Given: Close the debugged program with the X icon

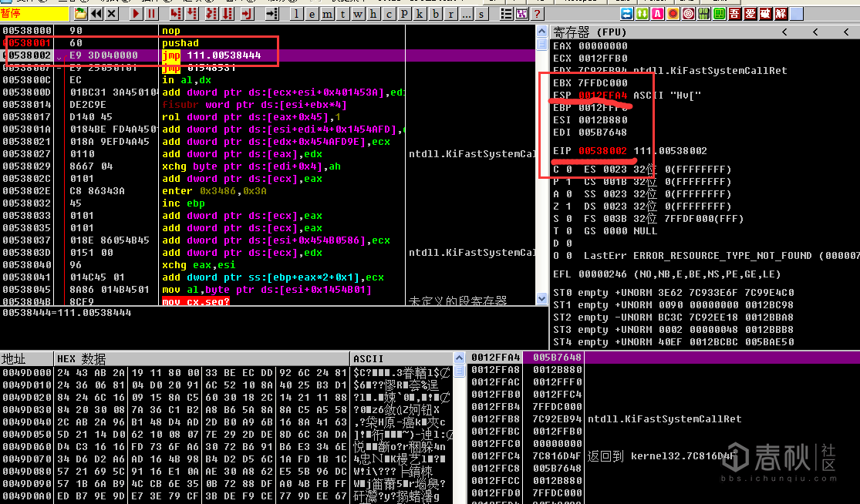Looking at the screenshot, I should 111,13.
